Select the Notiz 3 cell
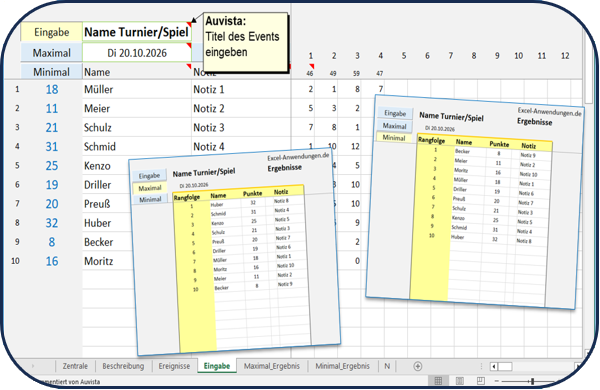 [241, 127]
